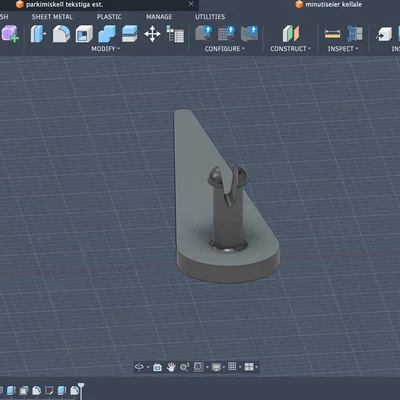Select the Pan hand tool
The image size is (400, 400).
(x=171, y=367)
